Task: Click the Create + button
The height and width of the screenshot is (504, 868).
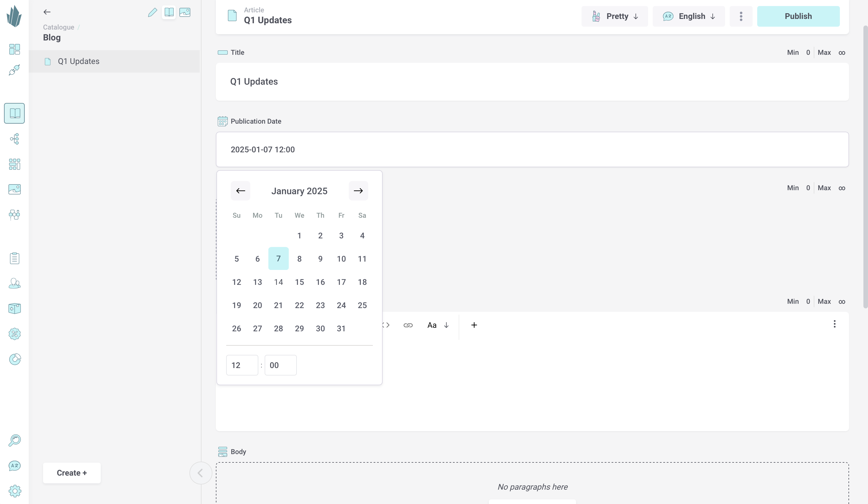Action: click(72, 473)
